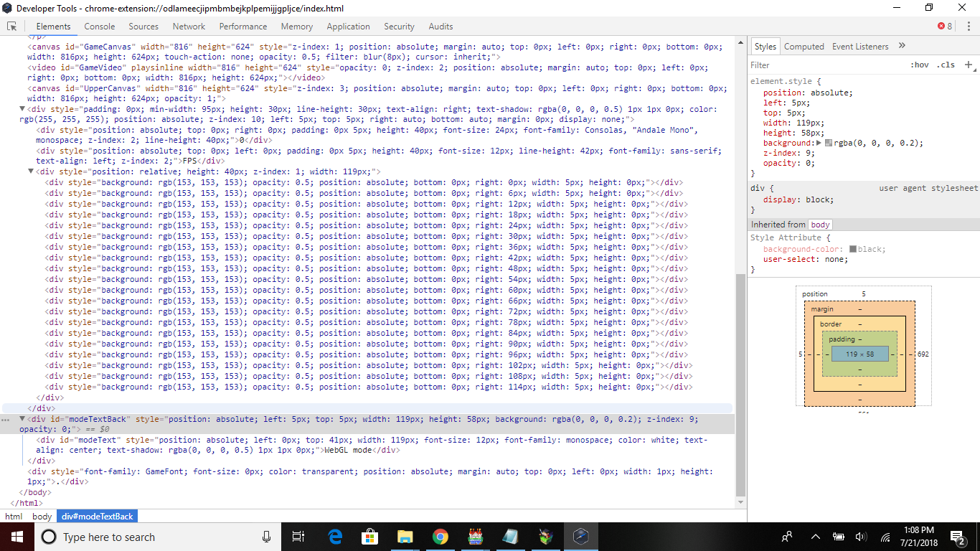Toggle the .cls class editor
Image resolution: width=980 pixels, height=551 pixels.
pyautogui.click(x=946, y=65)
